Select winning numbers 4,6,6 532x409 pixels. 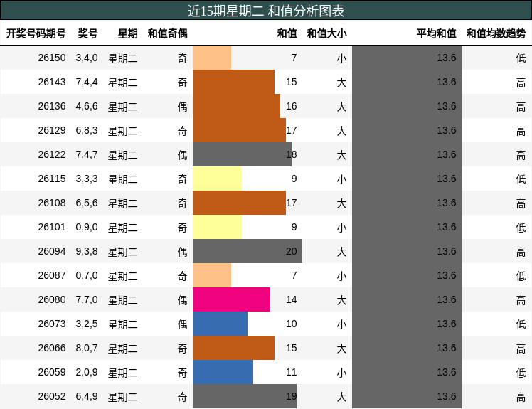87,106
